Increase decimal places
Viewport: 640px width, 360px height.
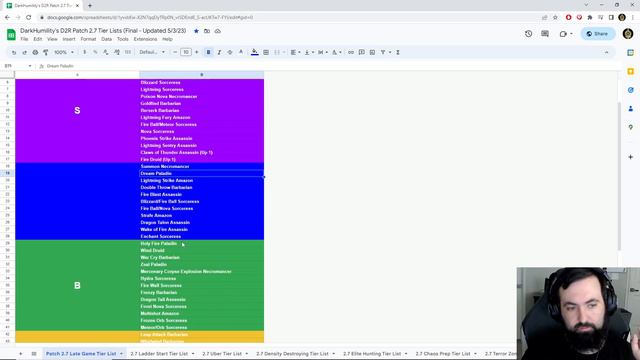[117, 52]
